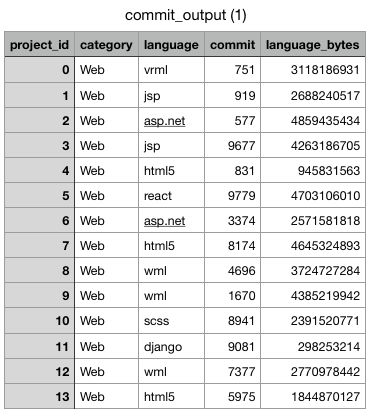Select commit value 7377
367x409 pixels.
click(232, 371)
